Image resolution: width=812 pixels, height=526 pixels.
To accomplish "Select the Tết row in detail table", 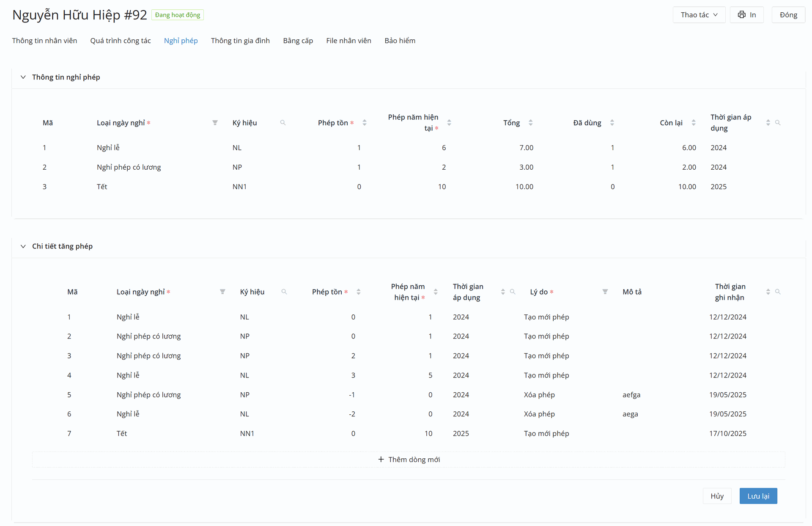I will [x=122, y=433].
